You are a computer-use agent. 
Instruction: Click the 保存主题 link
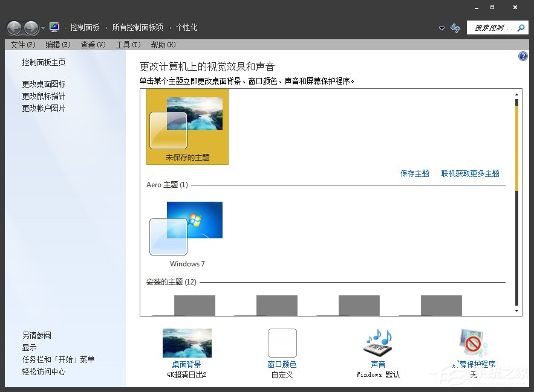[414, 173]
